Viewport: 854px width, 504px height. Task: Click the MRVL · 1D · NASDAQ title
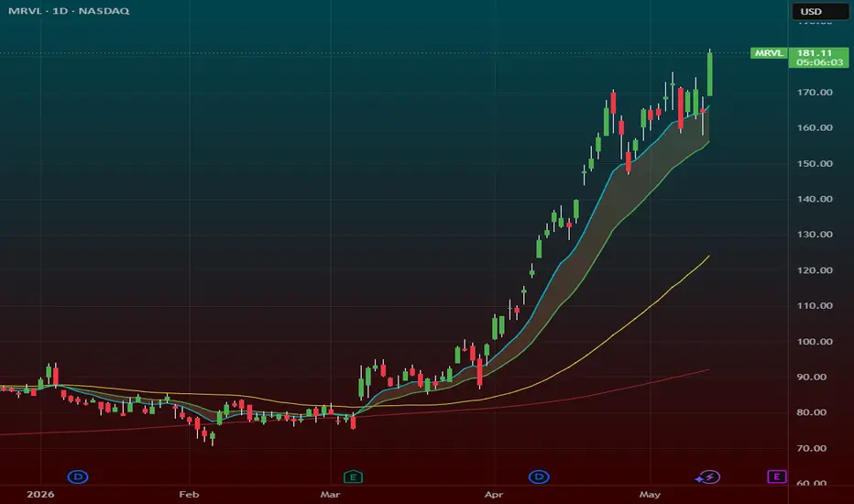(69, 11)
